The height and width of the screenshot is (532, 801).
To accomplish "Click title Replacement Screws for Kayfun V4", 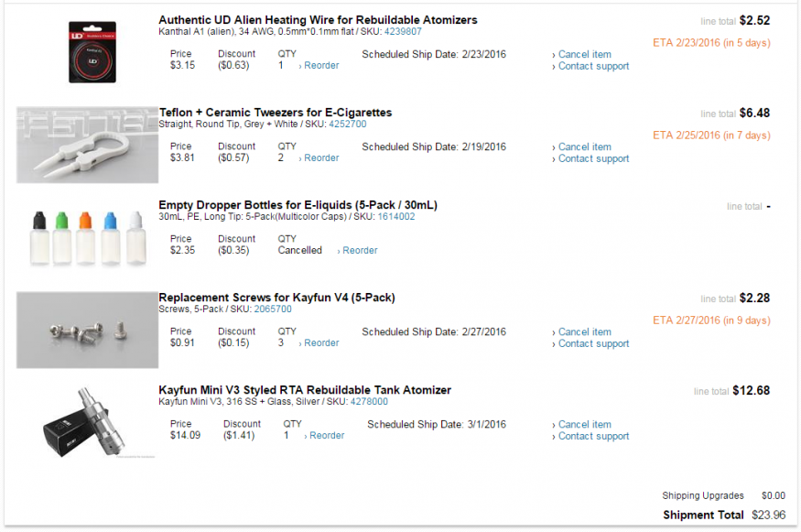I will pyautogui.click(x=276, y=298).
